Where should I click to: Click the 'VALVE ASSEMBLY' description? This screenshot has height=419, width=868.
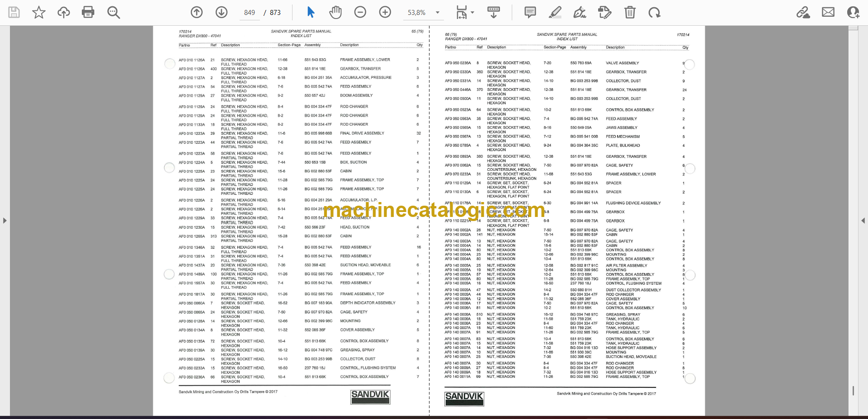click(623, 63)
